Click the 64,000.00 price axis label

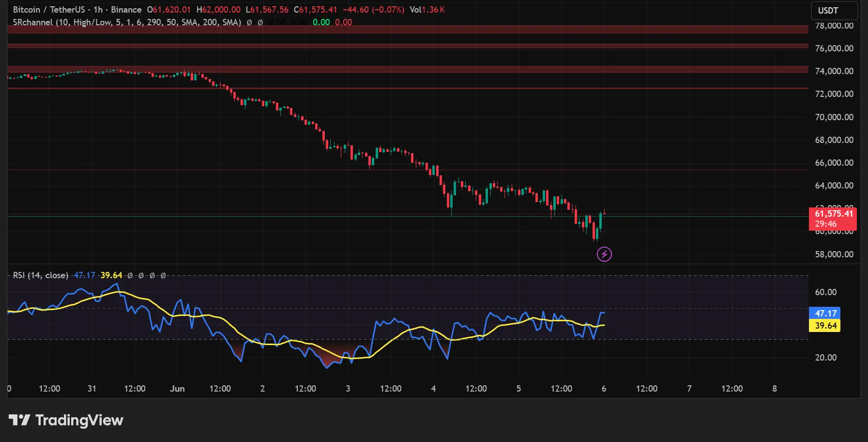[x=834, y=186]
